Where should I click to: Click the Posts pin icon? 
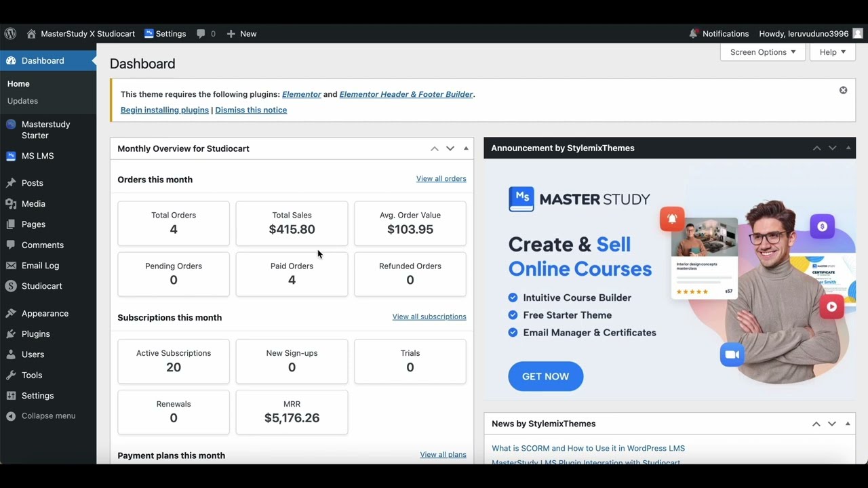pyautogui.click(x=11, y=183)
